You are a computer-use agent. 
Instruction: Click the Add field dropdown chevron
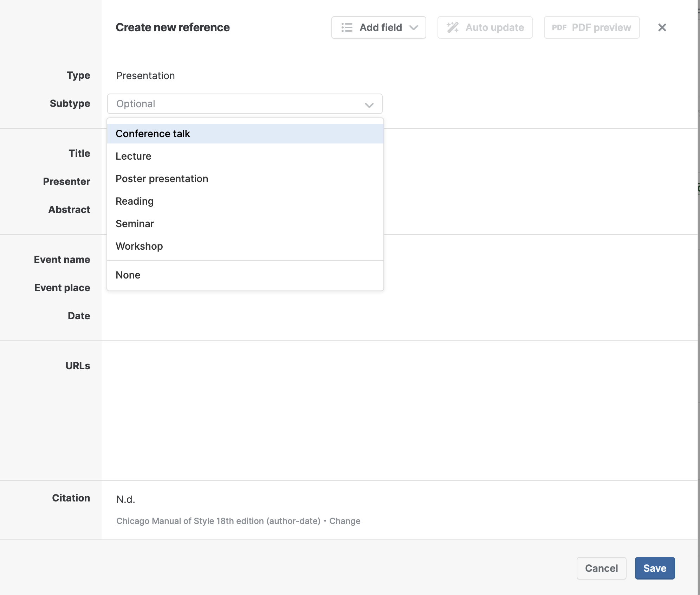414,27
